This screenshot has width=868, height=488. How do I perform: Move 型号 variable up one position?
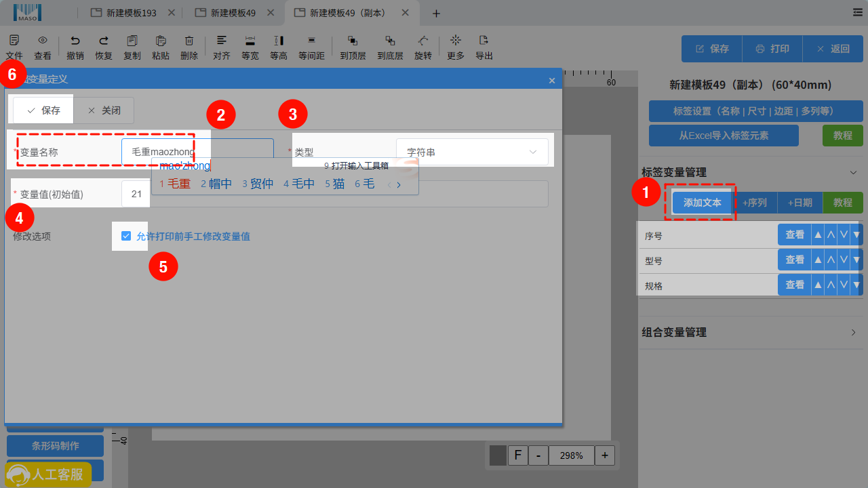831,260
